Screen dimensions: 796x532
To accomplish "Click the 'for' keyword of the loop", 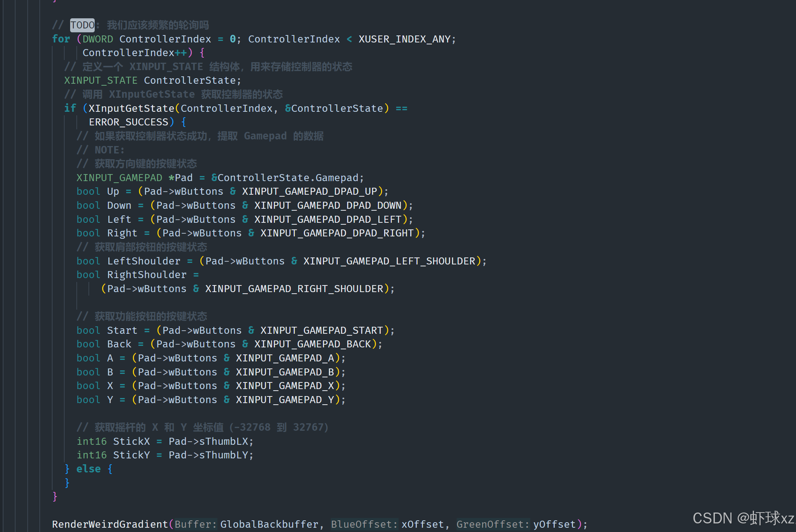I will click(x=61, y=39).
